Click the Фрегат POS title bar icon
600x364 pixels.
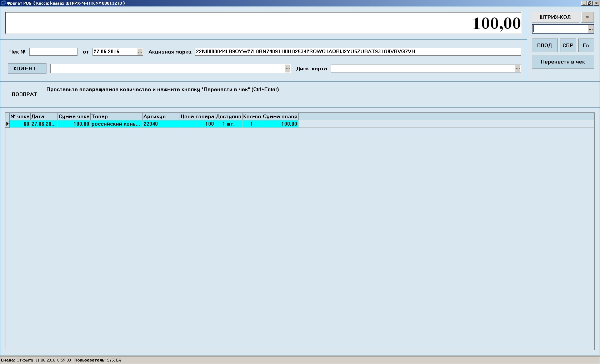(x=3, y=3)
